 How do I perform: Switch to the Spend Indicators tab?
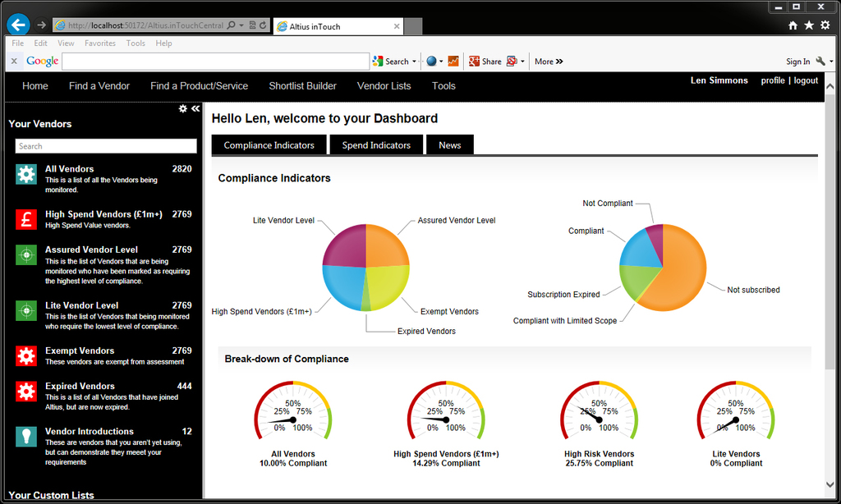pyautogui.click(x=376, y=145)
